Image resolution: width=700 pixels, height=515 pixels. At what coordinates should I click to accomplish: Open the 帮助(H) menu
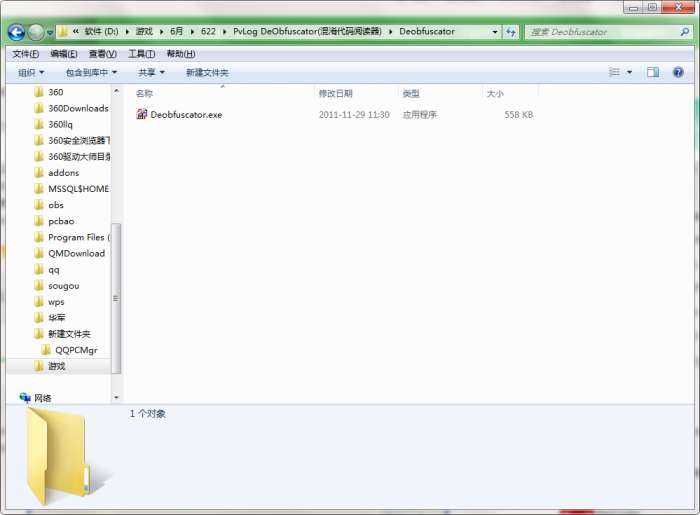click(181, 54)
